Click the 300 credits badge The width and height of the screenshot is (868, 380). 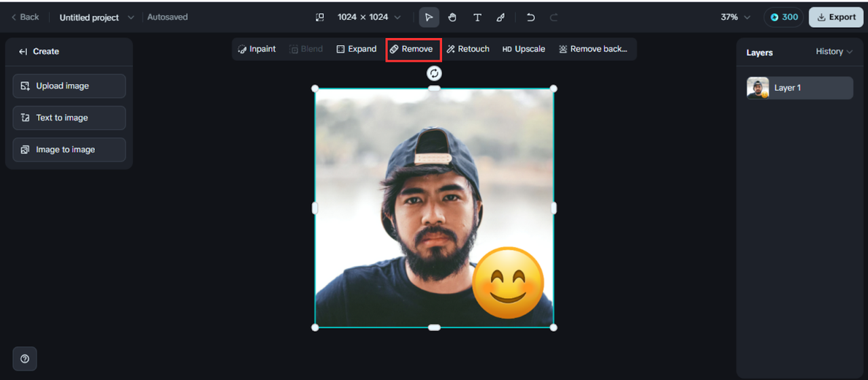784,17
